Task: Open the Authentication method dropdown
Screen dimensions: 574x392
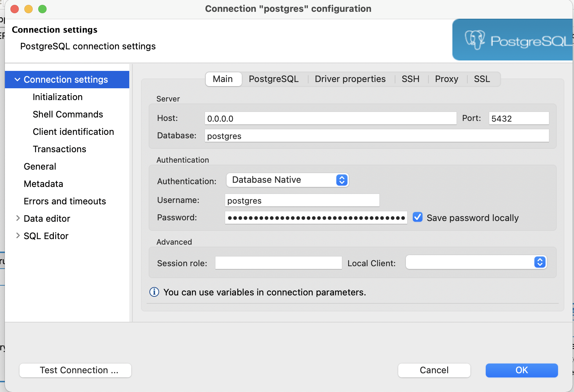Action: 287,180
